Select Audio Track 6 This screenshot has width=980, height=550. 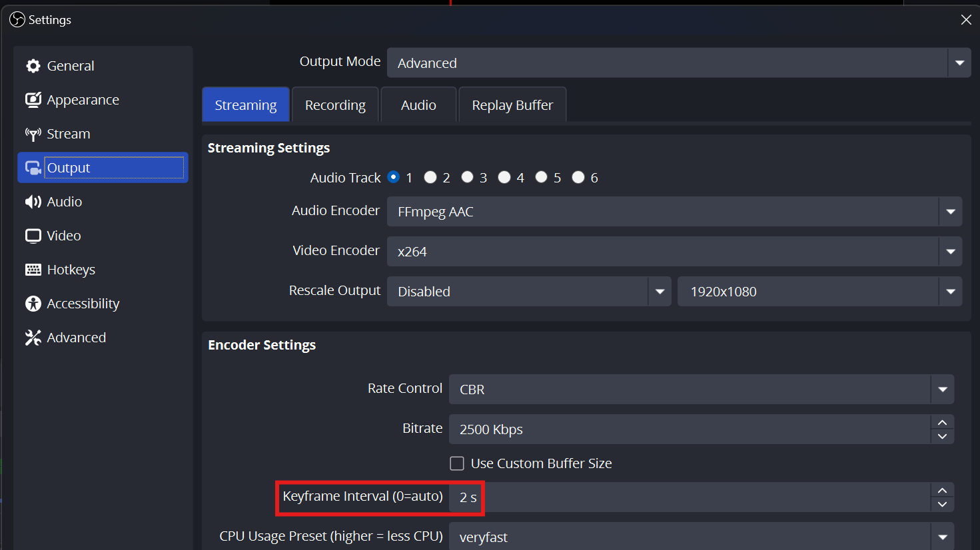[578, 176]
